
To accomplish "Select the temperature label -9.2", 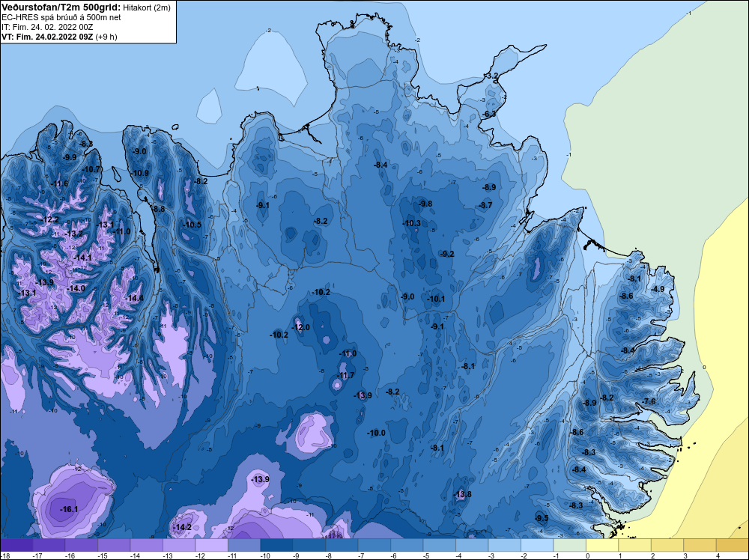I will (x=447, y=254).
